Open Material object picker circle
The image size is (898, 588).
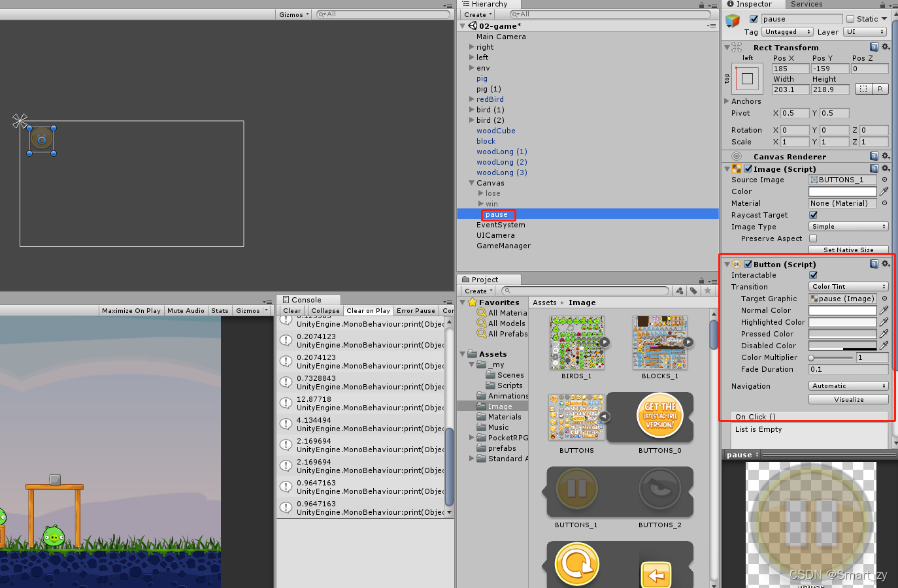(x=884, y=203)
